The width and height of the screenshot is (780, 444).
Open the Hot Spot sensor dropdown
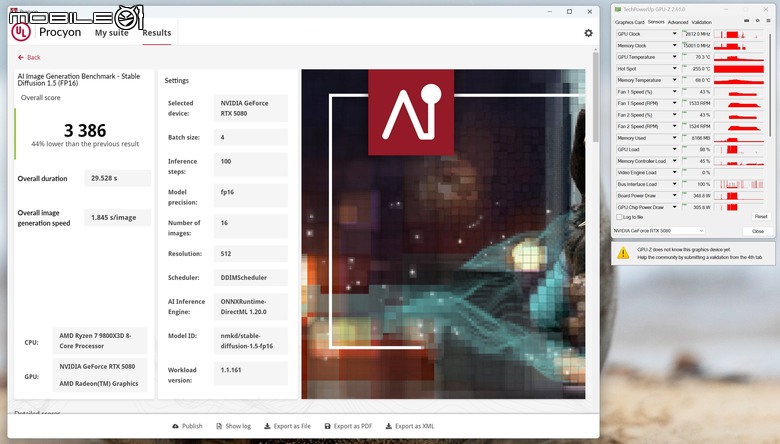tap(675, 69)
